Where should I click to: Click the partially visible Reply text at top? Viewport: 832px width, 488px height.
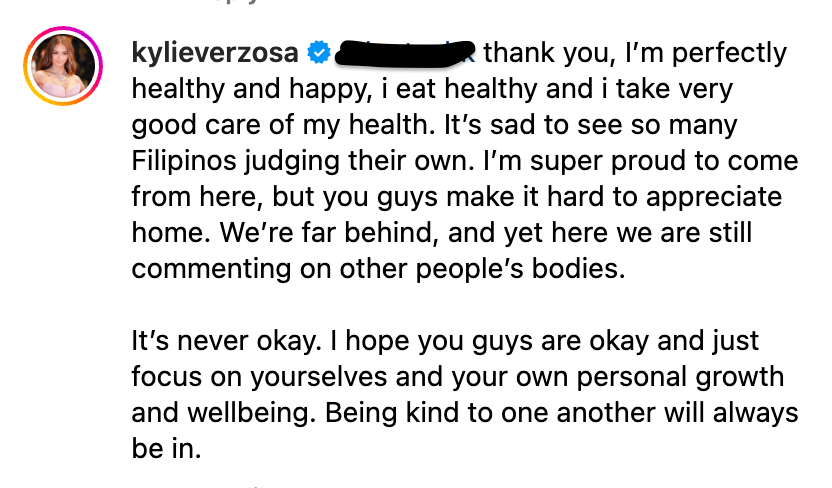coord(236,2)
